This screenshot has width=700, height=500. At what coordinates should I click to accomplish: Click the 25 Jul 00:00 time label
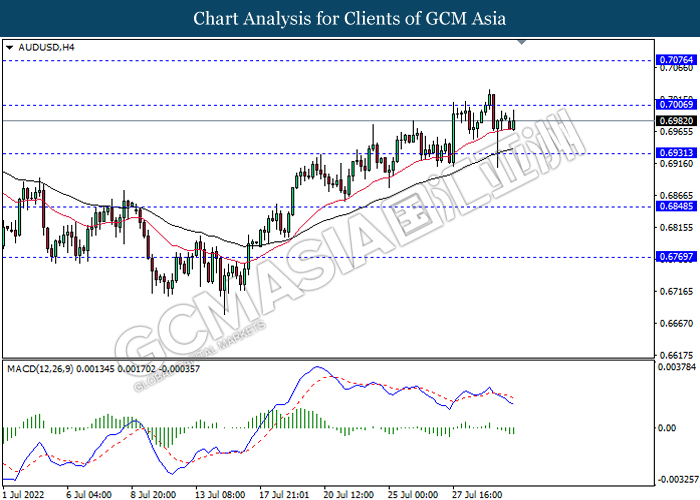413,495
